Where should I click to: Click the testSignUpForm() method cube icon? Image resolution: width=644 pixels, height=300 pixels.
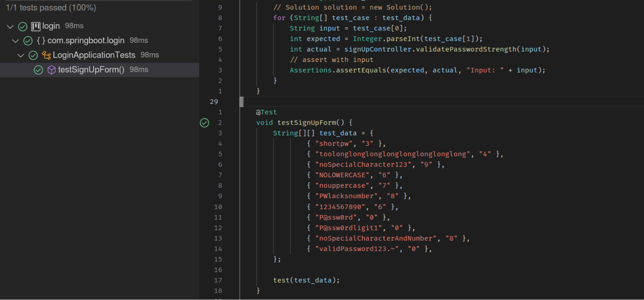tap(51, 70)
